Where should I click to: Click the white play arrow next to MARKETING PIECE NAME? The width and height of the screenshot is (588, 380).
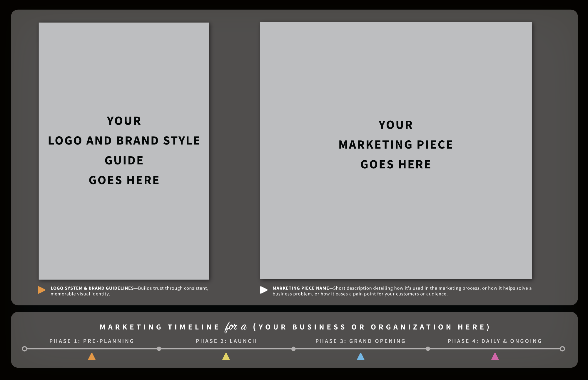[263, 290]
